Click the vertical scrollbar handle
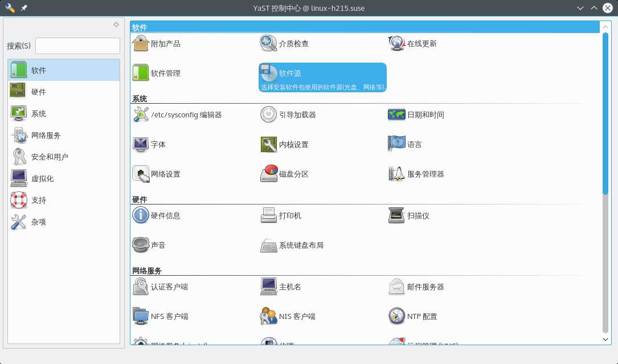618x364 pixels. click(x=605, y=113)
